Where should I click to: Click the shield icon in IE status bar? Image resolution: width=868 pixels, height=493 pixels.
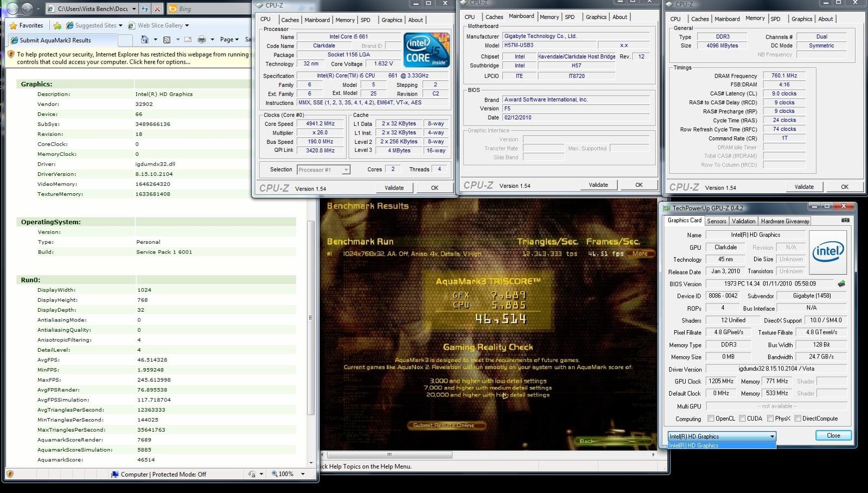click(10, 474)
